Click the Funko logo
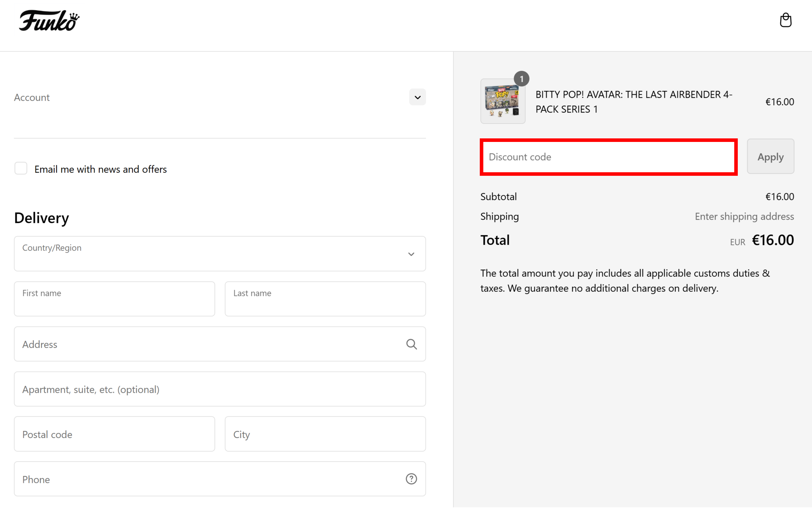The height and width of the screenshot is (530, 812). [x=49, y=20]
